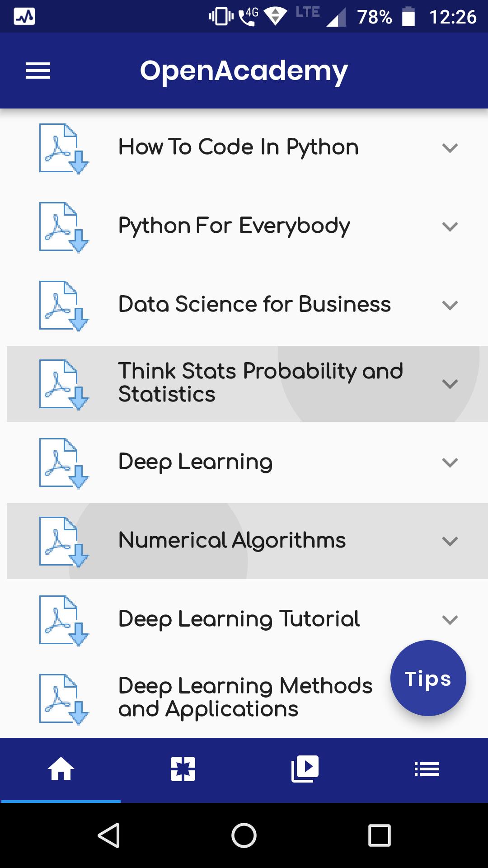Switch to the puzzle-piece bottom tab
488x868 pixels.
183,769
